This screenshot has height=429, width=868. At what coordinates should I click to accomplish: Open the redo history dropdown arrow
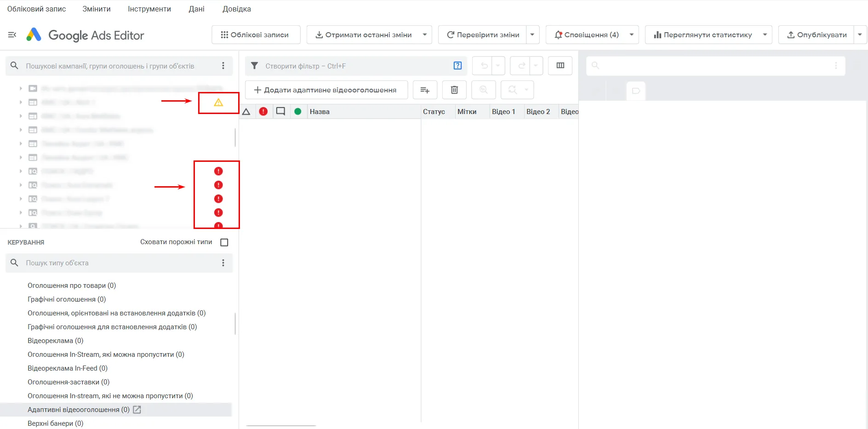(x=536, y=66)
